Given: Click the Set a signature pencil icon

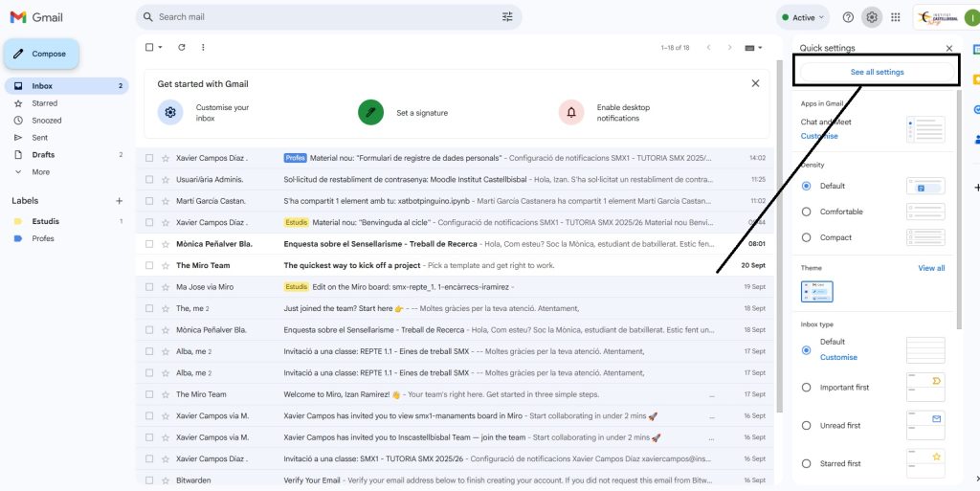Looking at the screenshot, I should tap(370, 112).
